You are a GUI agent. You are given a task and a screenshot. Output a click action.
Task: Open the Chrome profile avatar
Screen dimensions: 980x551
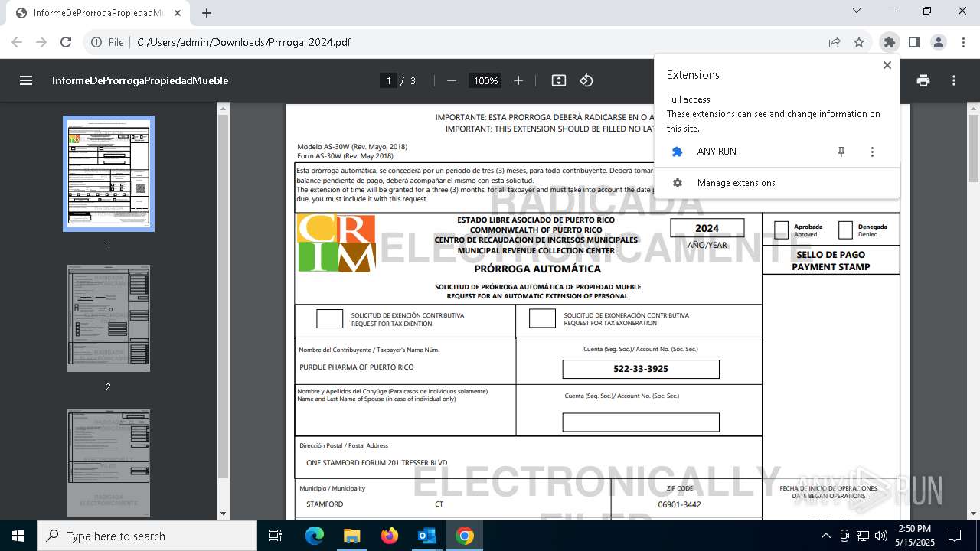pyautogui.click(x=939, y=42)
